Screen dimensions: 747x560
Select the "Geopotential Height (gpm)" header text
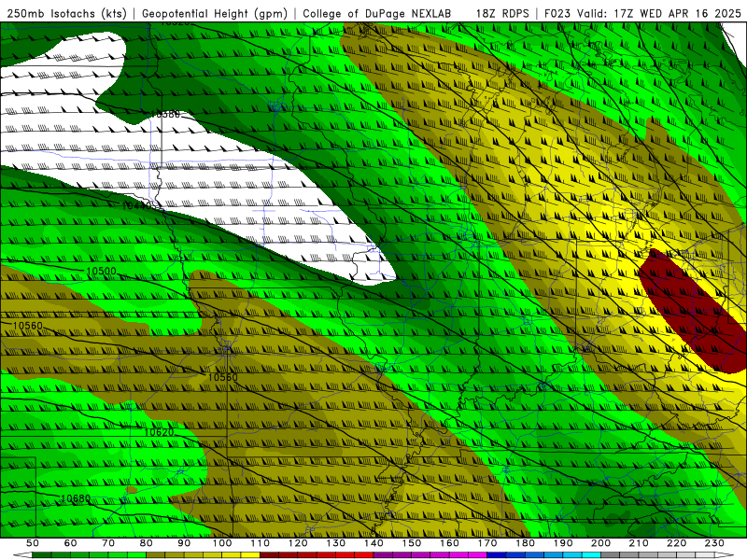(x=215, y=14)
